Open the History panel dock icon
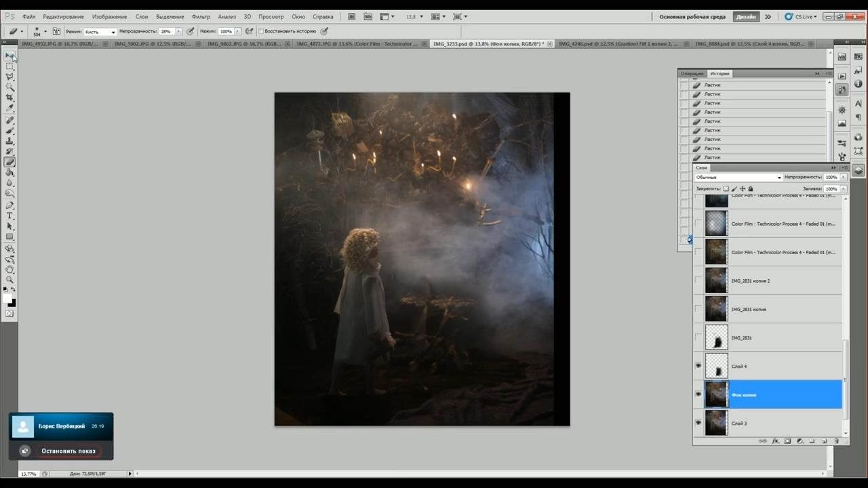This screenshot has height=488, width=868. [842, 89]
